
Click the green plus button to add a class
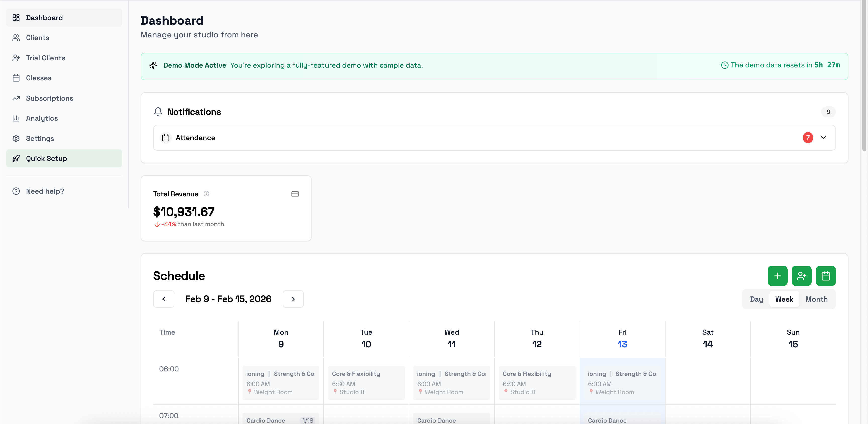point(777,276)
